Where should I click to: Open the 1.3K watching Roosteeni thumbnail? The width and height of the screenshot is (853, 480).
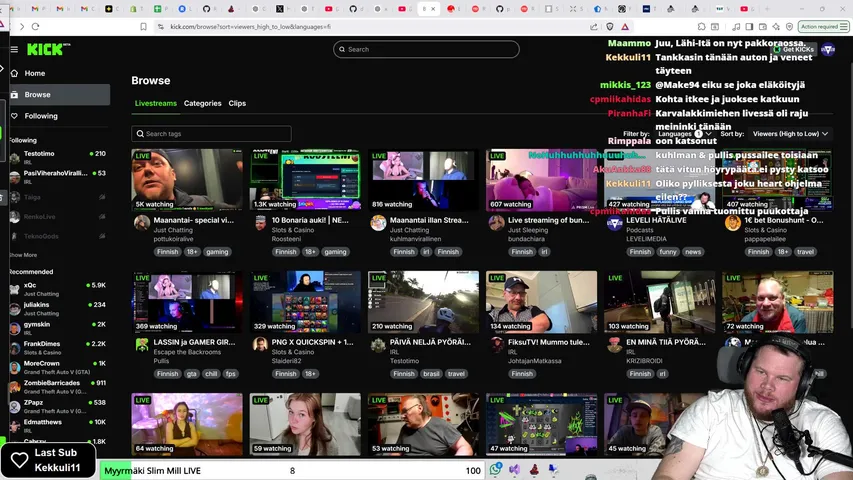(x=305, y=180)
